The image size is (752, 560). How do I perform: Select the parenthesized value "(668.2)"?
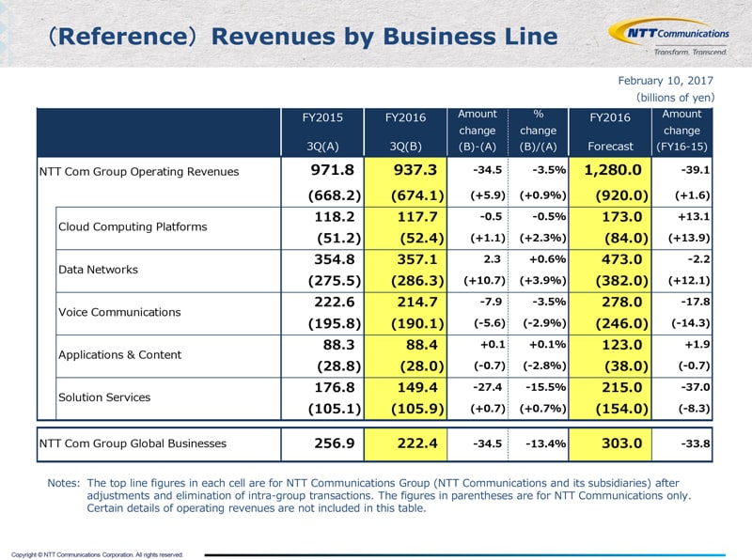pyautogui.click(x=335, y=195)
